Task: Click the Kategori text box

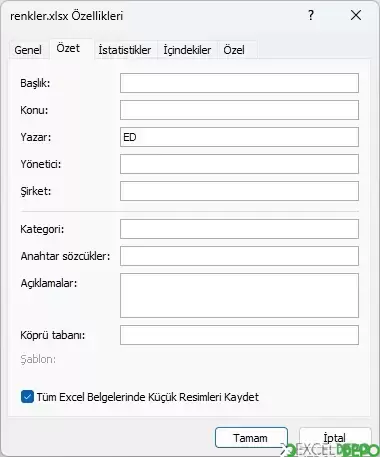Action: [239, 229]
